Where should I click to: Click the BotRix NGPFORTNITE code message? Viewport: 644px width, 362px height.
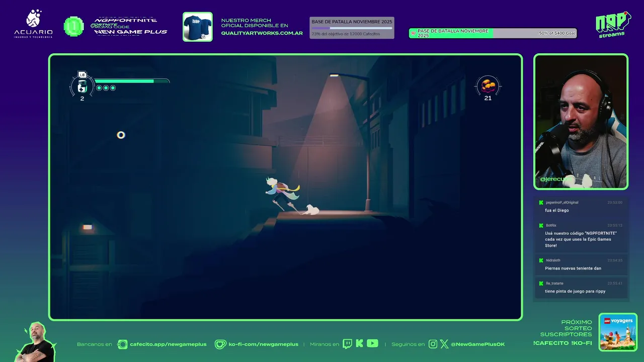[x=581, y=239]
